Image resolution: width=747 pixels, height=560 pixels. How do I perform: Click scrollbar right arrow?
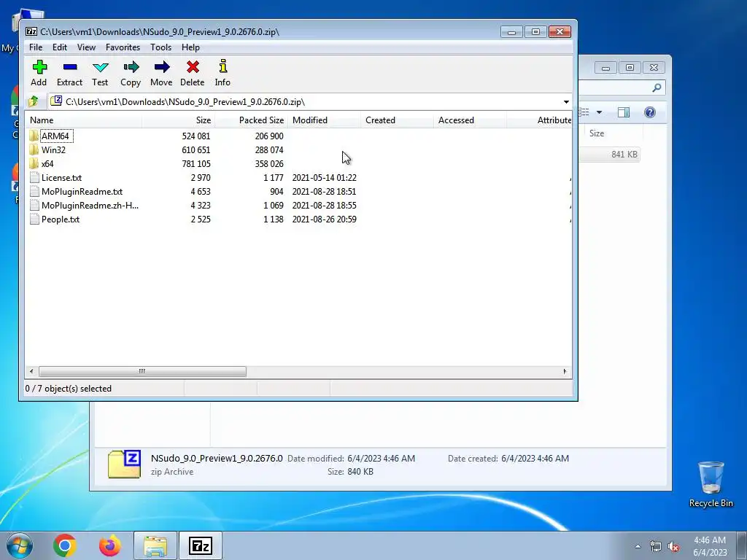pyautogui.click(x=565, y=371)
